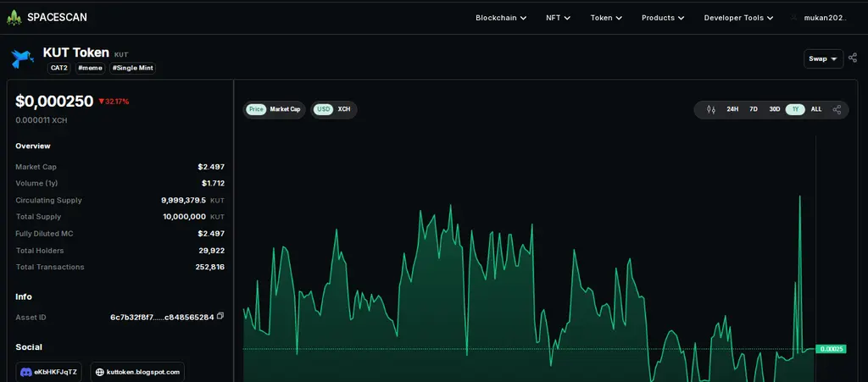Open the Token dropdown menu
Image resolution: width=868 pixels, height=382 pixels.
tap(606, 18)
